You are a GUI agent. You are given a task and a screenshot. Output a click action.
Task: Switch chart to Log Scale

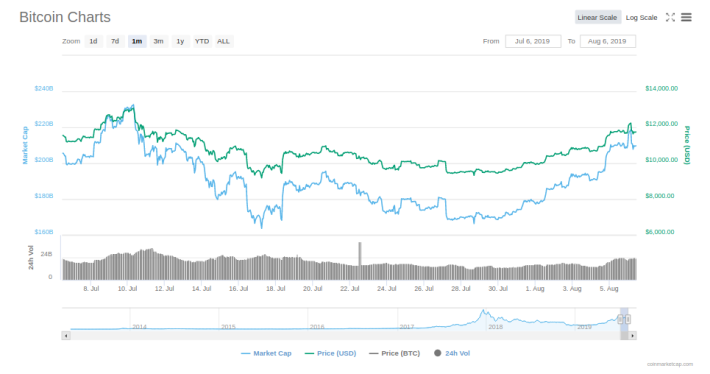point(641,17)
